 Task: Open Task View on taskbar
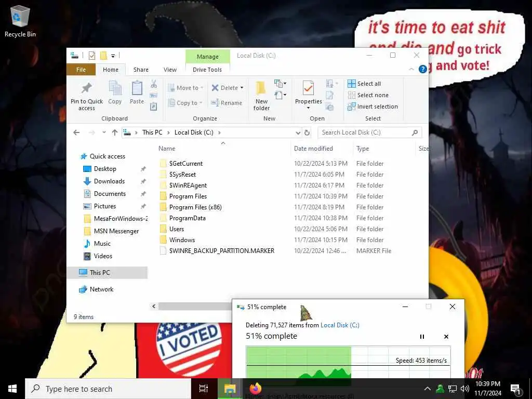(203, 389)
